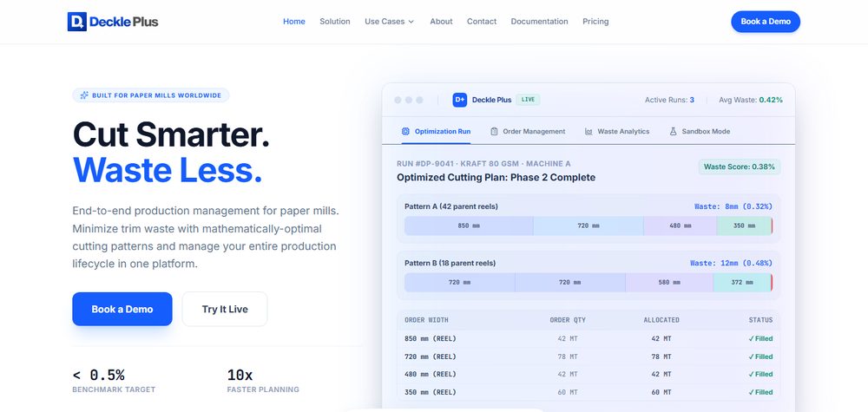Click header Book a Demo button
868x412 pixels.
tap(766, 22)
